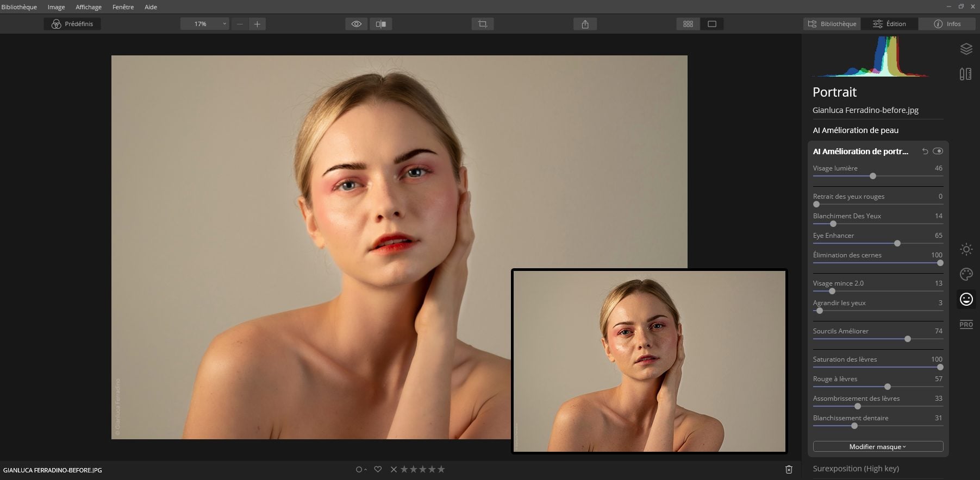Viewport: 980px width, 480px height.
Task: Click the Eye Enhancer value 65
Action: pos(938,236)
